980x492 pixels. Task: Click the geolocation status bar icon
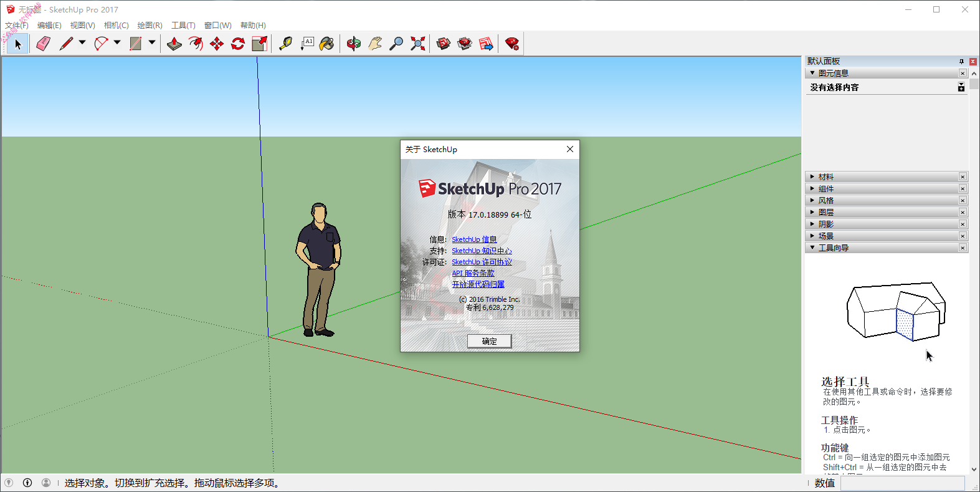(9, 483)
